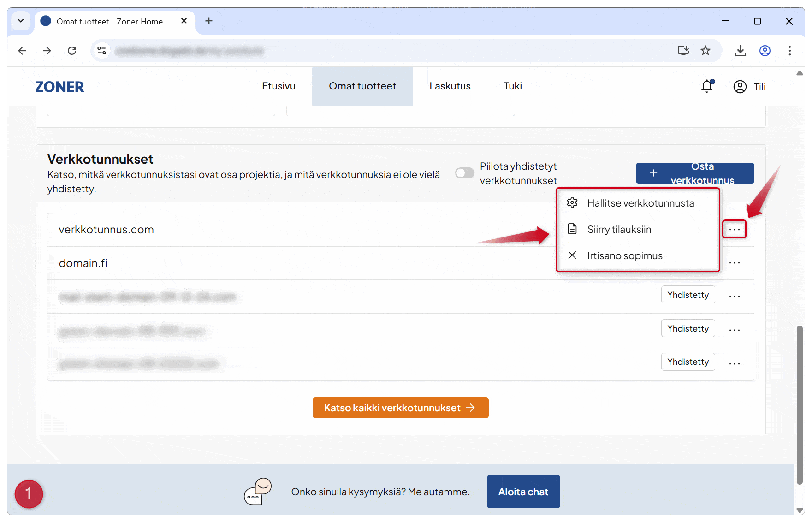Click the ZONER logo
Viewport: 812px width, 522px height.
tap(59, 87)
